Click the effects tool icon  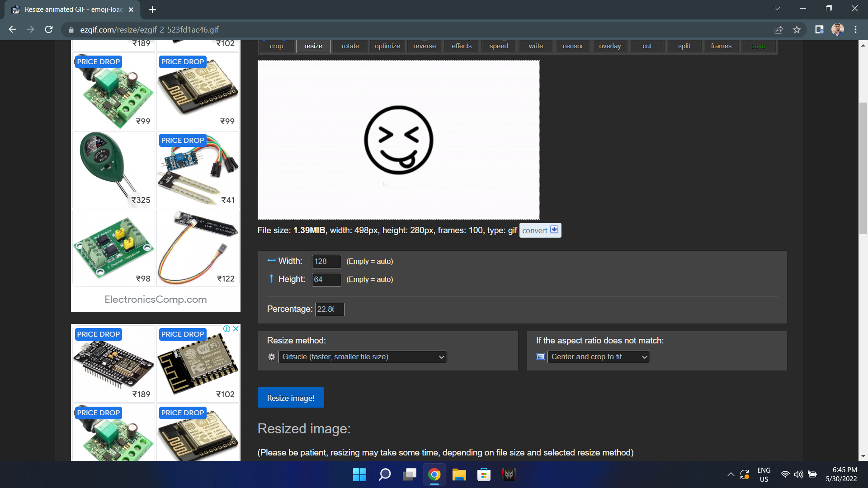(462, 46)
